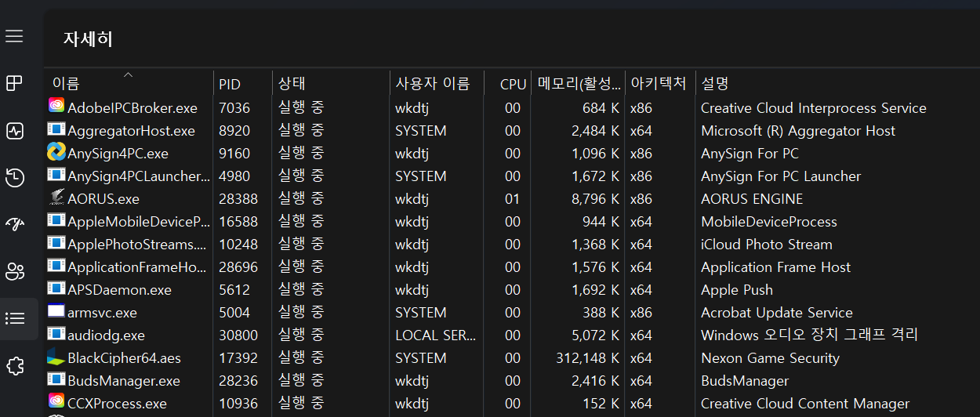
Task: Click the audiodg.exe process icon
Action: pyautogui.click(x=56, y=333)
